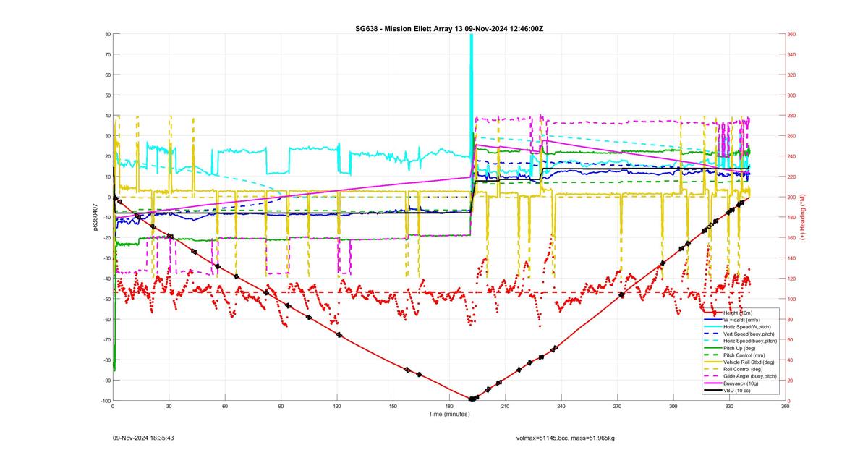Click the '-50' tick on the left axis
Screen dimensions: 868x450
coord(106,299)
